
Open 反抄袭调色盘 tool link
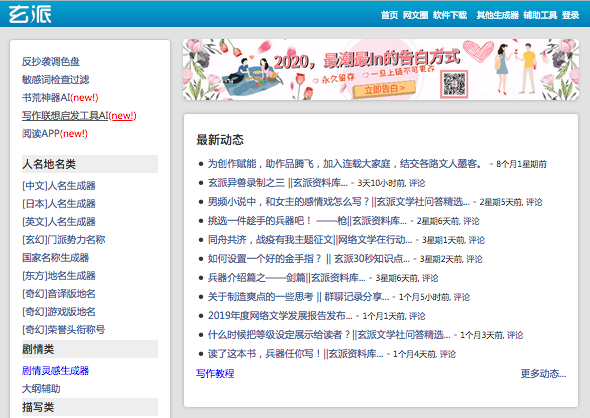point(51,61)
